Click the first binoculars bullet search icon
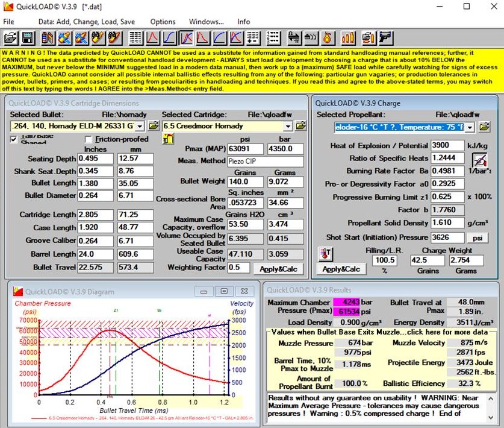The image size is (504, 428). tap(98, 38)
